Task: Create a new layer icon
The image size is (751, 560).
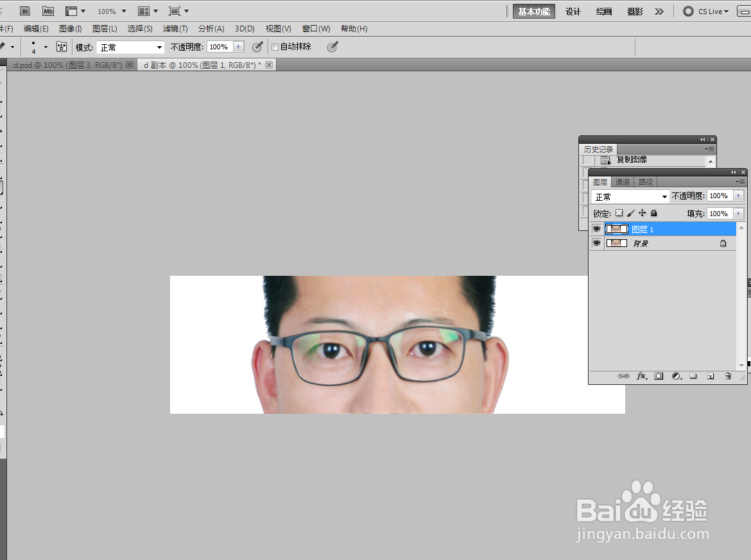Action: [x=711, y=376]
